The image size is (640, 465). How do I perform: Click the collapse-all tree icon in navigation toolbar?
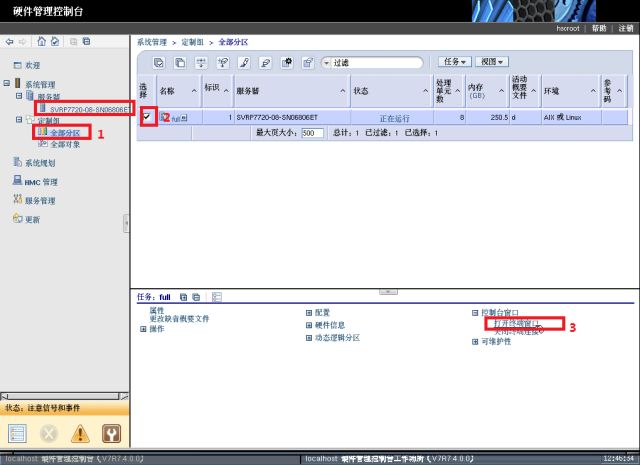click(86, 41)
